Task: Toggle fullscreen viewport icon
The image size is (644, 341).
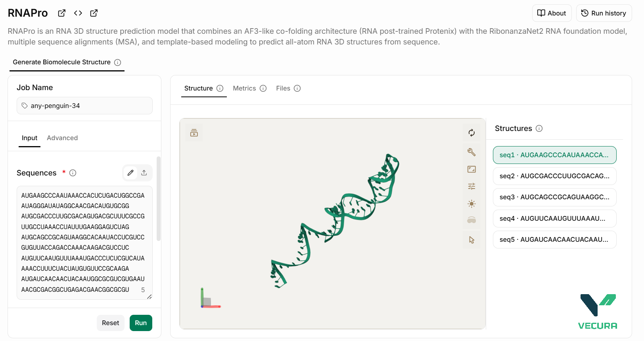Action: pyautogui.click(x=471, y=169)
